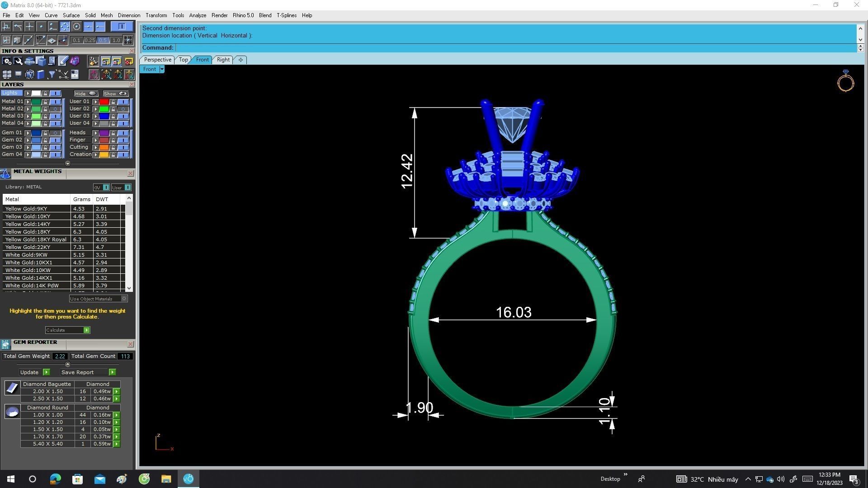Click the ring icon in viewport corner

(845, 81)
